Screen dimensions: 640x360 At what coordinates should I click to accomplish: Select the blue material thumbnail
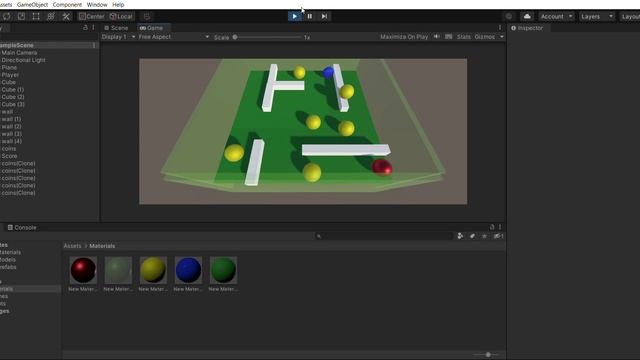click(x=188, y=270)
